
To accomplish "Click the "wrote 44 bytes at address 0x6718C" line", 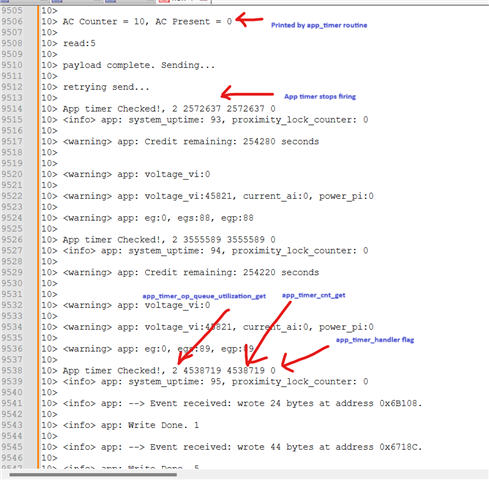I will [x=242, y=447].
